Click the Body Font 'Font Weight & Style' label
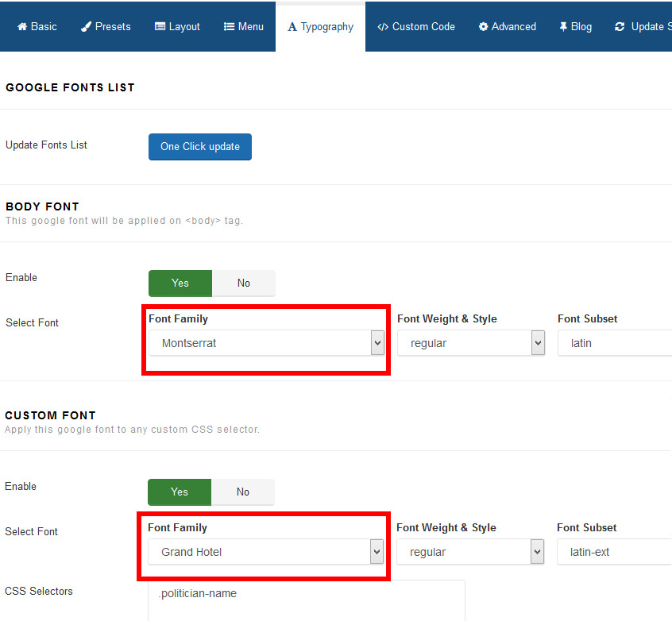 447,319
